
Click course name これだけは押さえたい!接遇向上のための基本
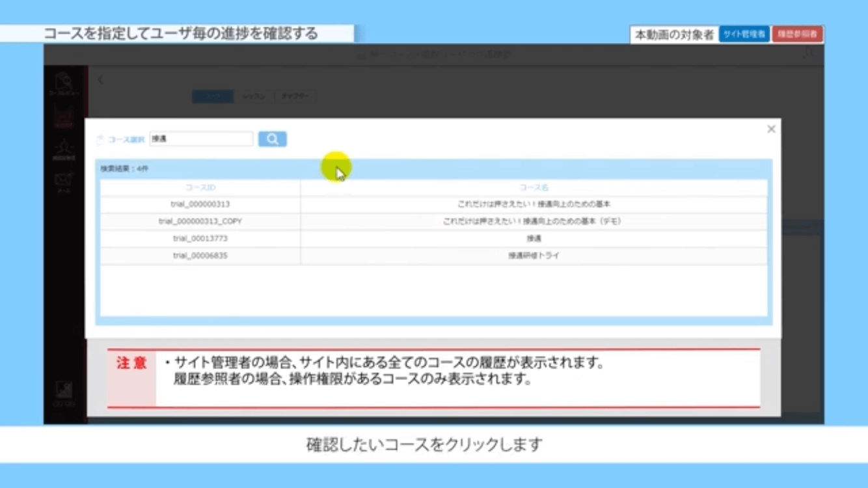(x=534, y=204)
